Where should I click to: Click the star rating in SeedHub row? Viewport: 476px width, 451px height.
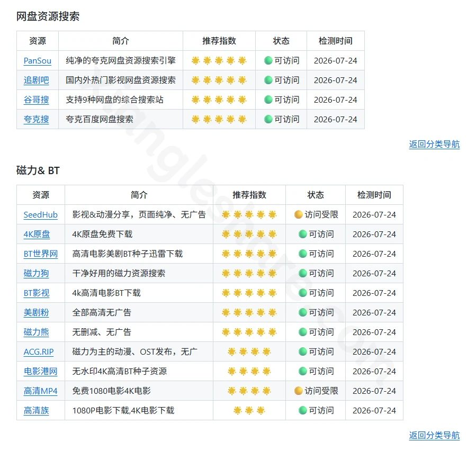249,215
